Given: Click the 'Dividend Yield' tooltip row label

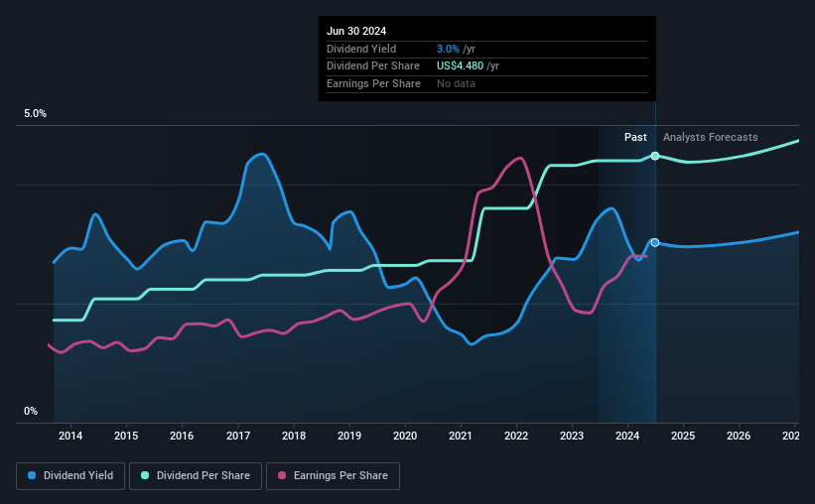Looking at the screenshot, I should click(361, 49).
